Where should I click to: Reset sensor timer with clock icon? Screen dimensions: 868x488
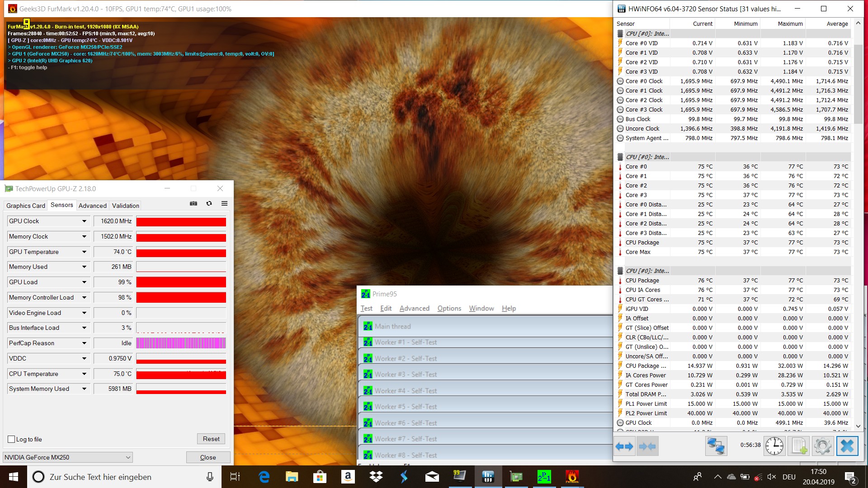(774, 446)
